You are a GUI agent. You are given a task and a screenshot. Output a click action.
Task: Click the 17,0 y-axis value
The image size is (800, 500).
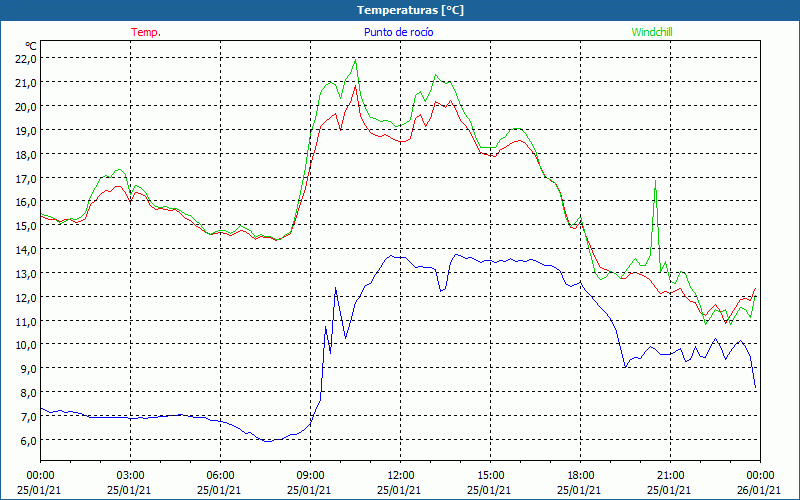(x=27, y=178)
